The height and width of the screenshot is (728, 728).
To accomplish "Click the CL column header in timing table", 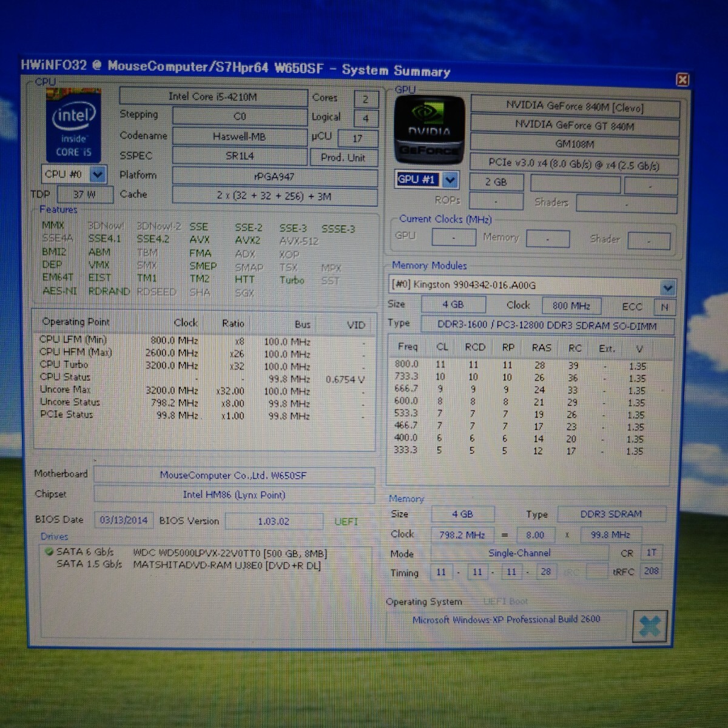I will (442, 347).
